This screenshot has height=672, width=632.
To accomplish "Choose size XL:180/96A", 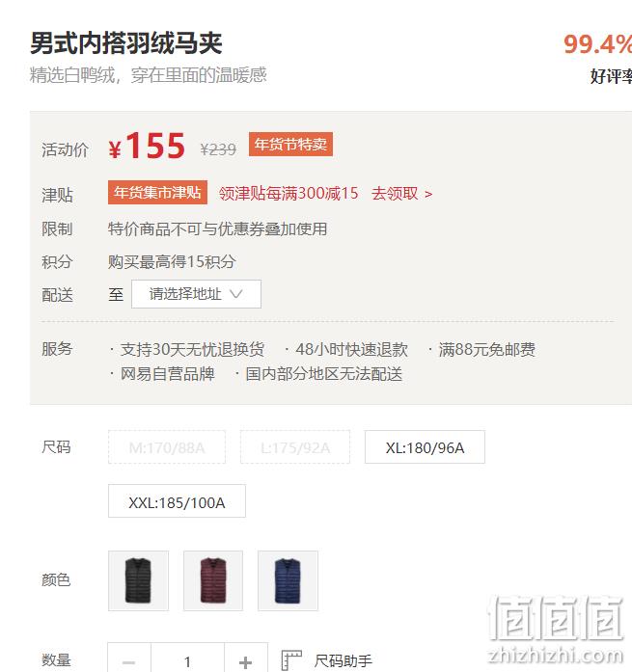I will [425, 447].
